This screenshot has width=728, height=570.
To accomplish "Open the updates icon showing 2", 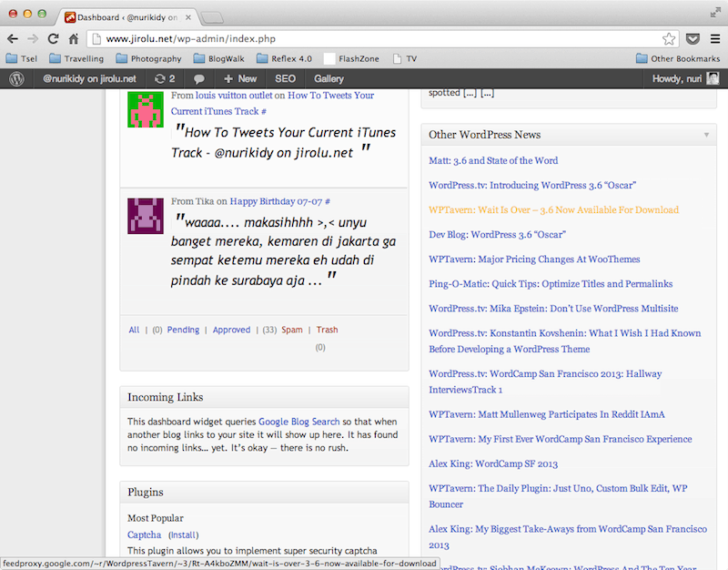I will pos(165,79).
